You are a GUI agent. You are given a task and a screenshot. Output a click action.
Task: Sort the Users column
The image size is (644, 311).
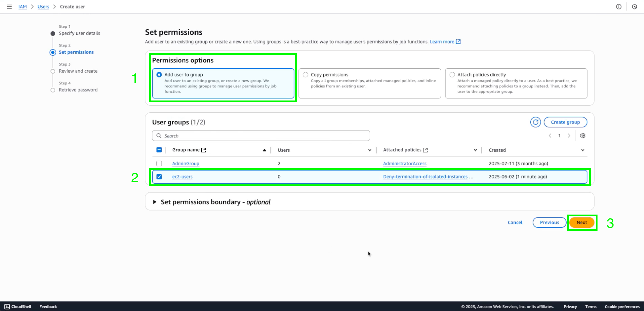tap(370, 150)
